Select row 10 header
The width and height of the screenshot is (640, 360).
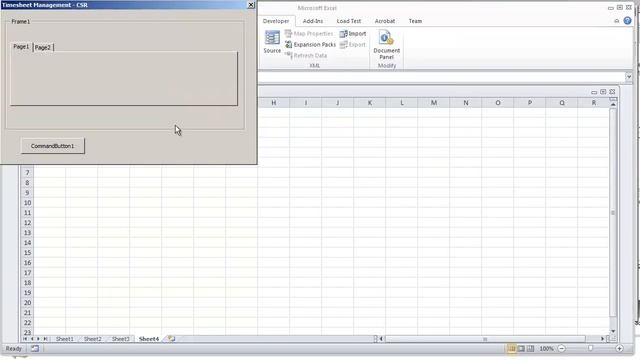pyautogui.click(x=27, y=203)
